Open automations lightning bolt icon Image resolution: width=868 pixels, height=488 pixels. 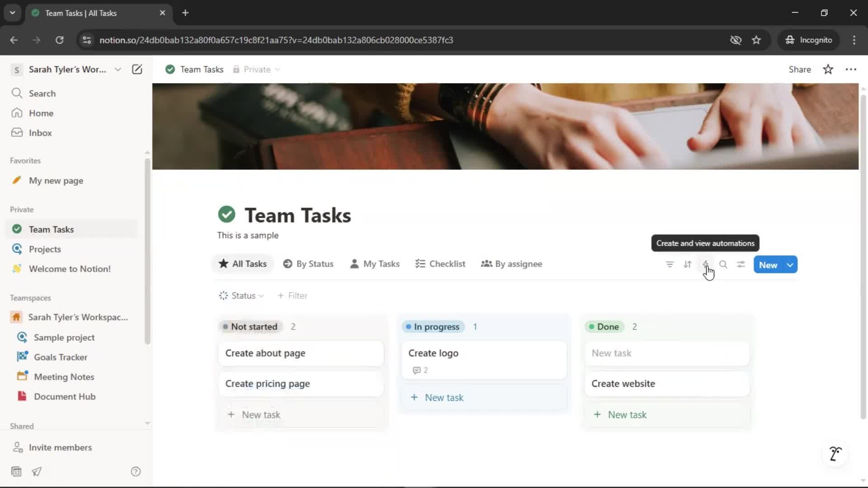coord(705,264)
